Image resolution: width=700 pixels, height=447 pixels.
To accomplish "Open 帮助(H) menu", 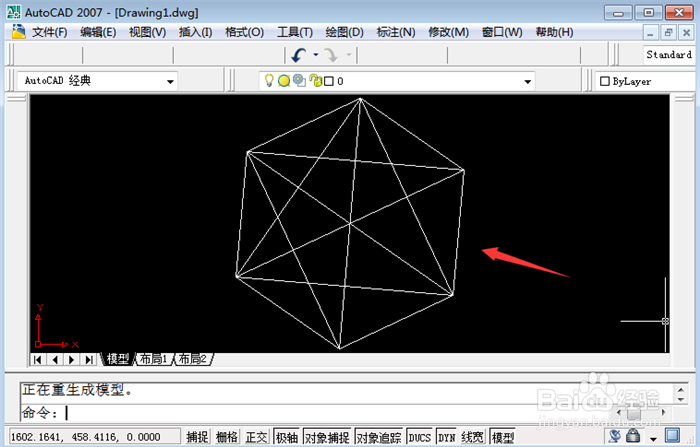I will 554,32.
